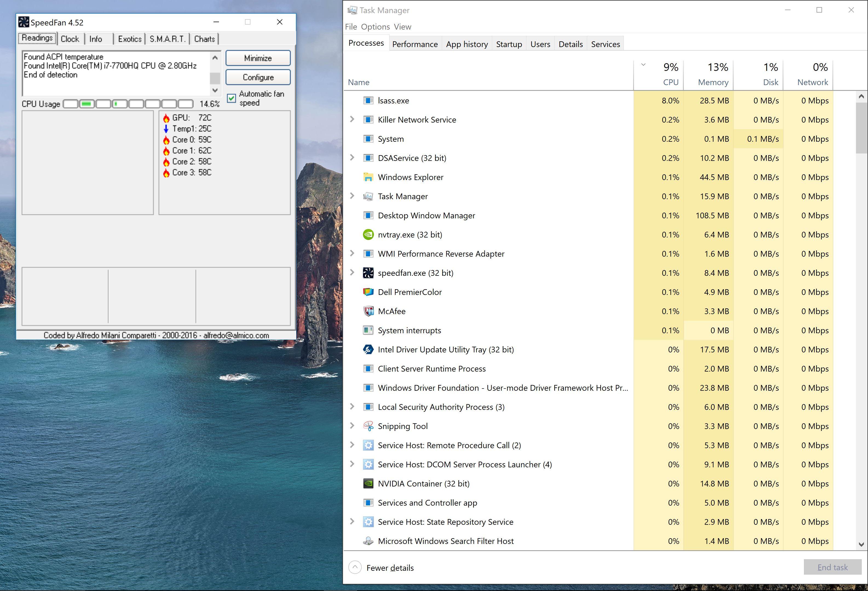The height and width of the screenshot is (591, 868).
Task: Click the McAfee shield icon
Action: point(368,311)
